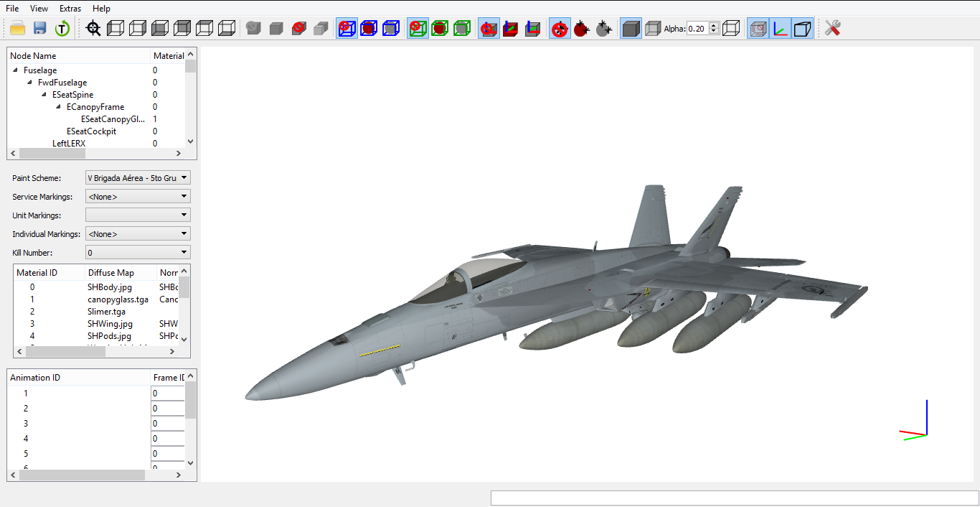This screenshot has width=980, height=507.
Task: Click the open folder icon in toolbar
Action: tap(18, 29)
